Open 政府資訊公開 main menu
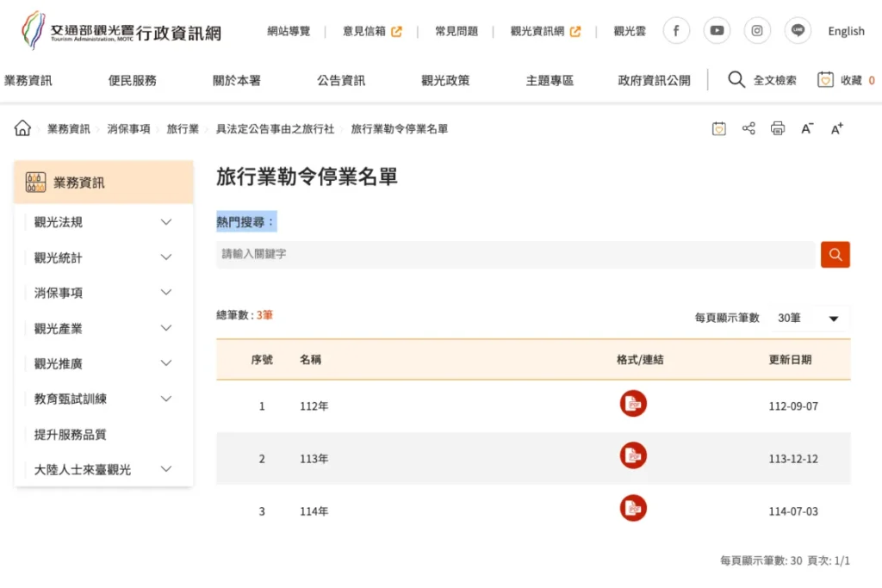Image resolution: width=882 pixels, height=588 pixels. 654,80
